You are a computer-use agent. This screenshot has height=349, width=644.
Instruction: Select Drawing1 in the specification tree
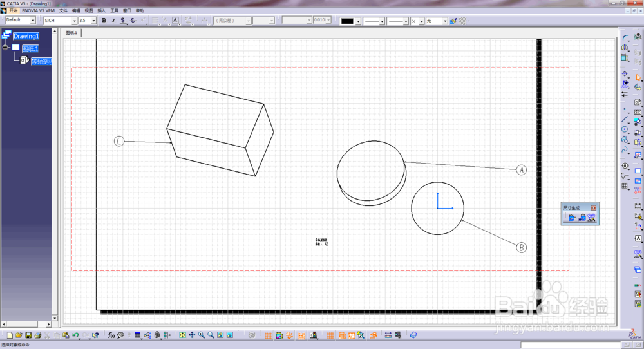[x=26, y=36]
